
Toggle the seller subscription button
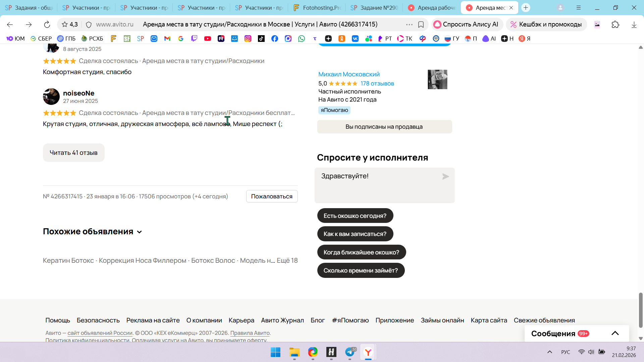(384, 127)
